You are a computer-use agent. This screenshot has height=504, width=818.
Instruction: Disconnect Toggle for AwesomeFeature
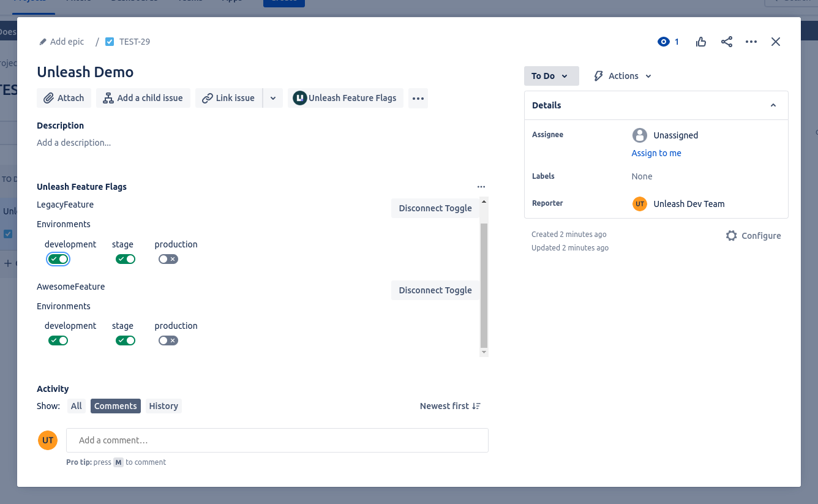click(x=435, y=290)
